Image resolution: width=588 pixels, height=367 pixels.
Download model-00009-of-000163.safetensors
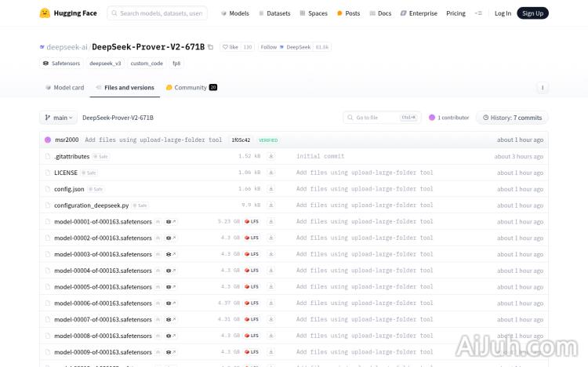click(270, 352)
